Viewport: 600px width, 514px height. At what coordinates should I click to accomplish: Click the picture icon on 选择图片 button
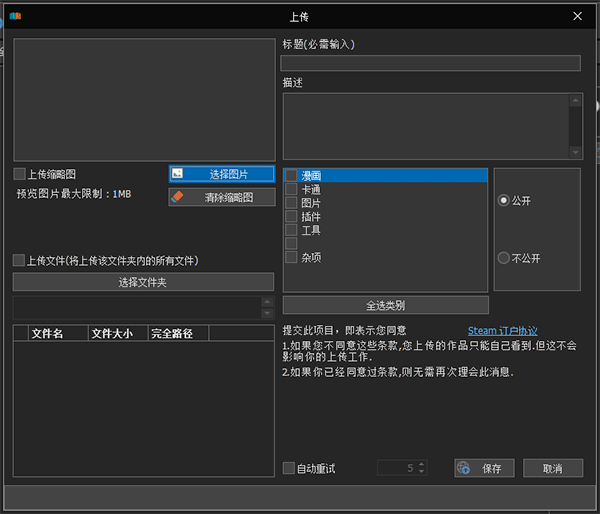[178, 174]
